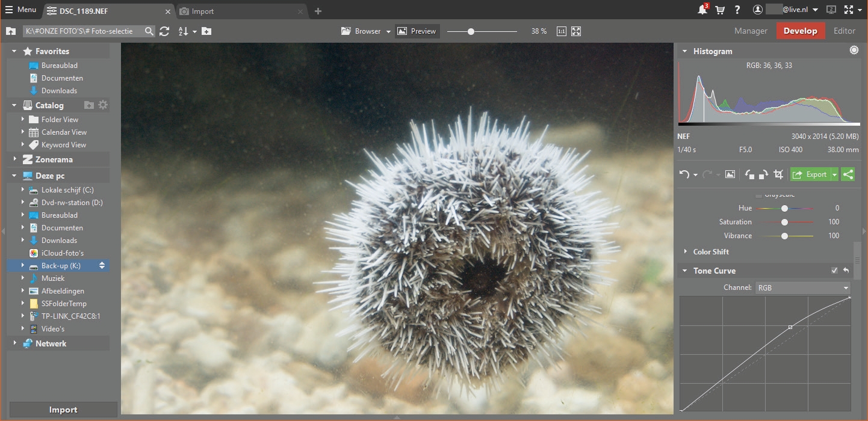Click the green Export button
The width and height of the screenshot is (868, 421).
pyautogui.click(x=810, y=174)
